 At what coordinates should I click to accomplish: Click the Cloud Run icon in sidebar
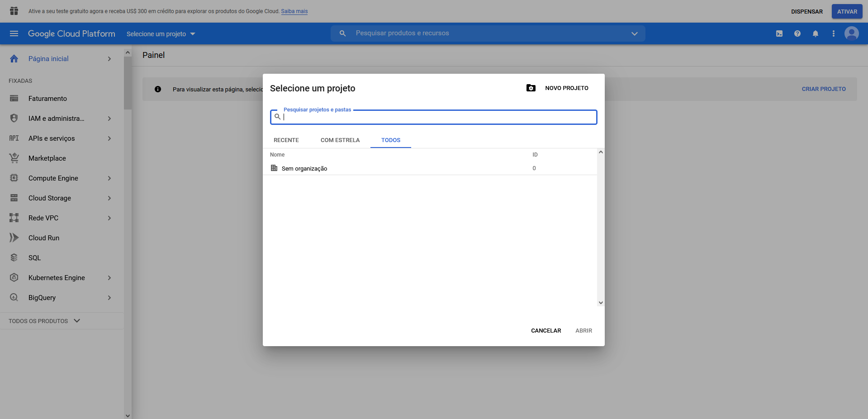tap(14, 238)
